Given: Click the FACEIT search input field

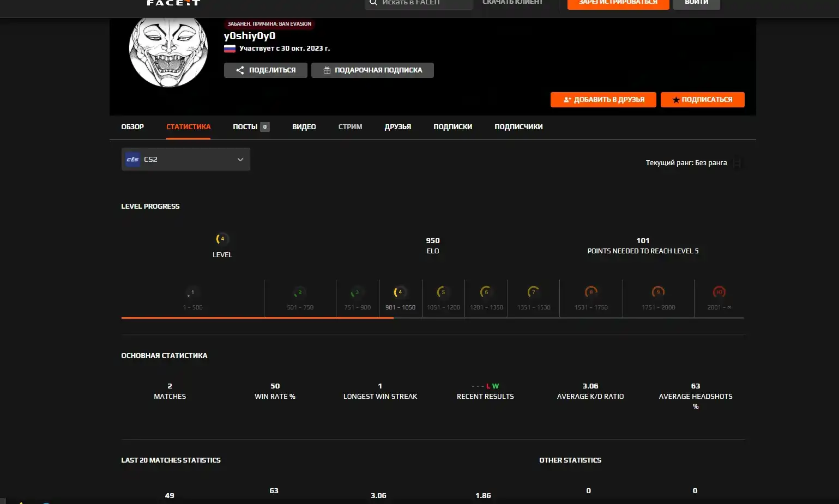Looking at the screenshot, I should tap(420, 3).
